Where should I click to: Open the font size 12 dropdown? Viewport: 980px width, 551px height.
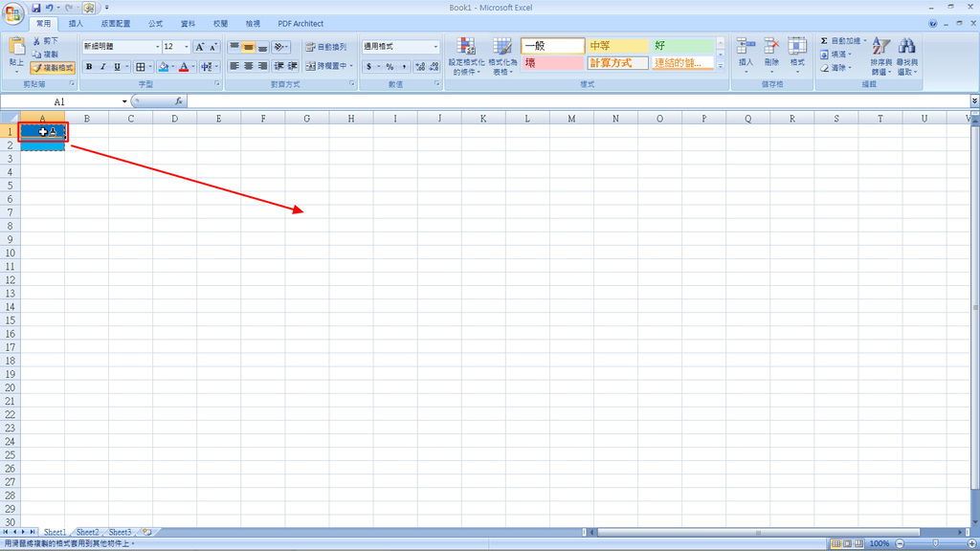point(187,47)
